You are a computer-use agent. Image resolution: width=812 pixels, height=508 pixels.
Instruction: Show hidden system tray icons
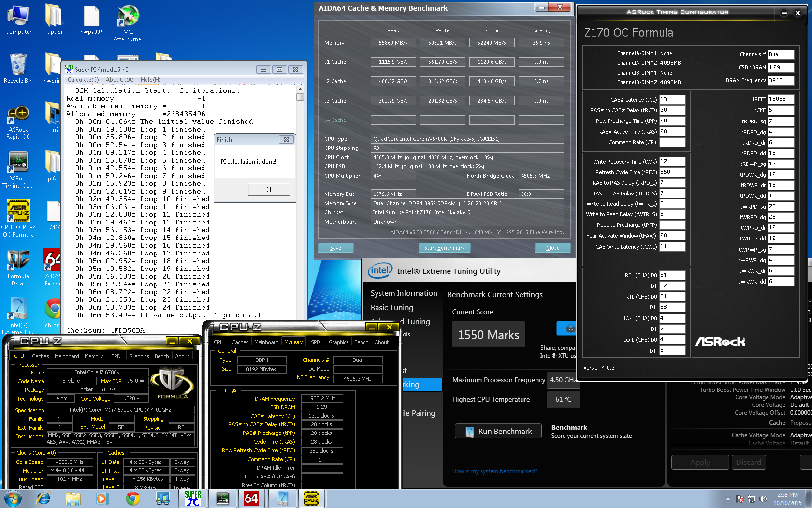coord(728,499)
